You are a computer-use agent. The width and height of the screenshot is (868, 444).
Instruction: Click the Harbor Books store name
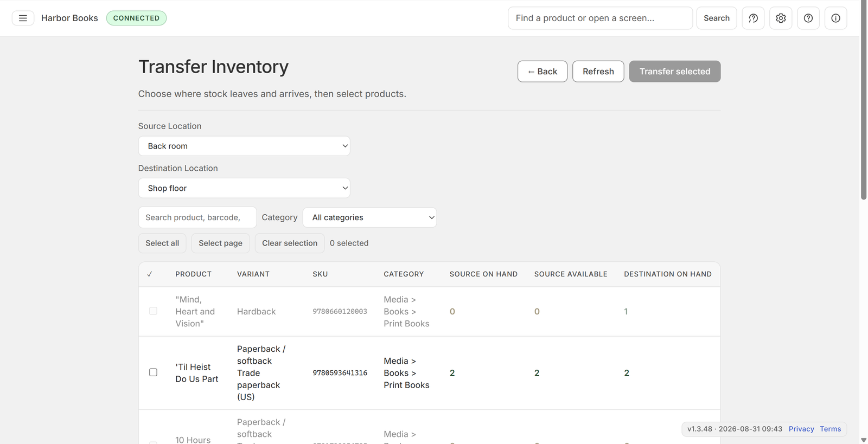pyautogui.click(x=69, y=18)
